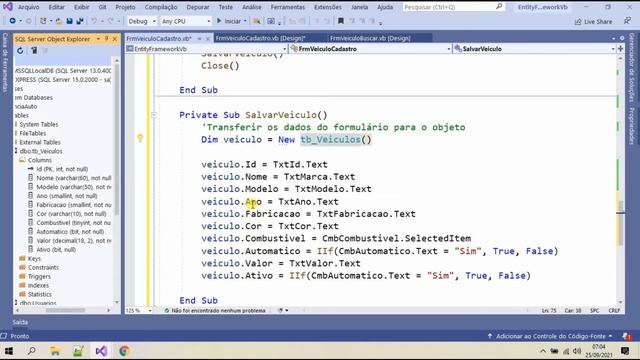Select the Triggers folder in the tree
Viewport: 640px width, 360px height.
tap(39, 276)
